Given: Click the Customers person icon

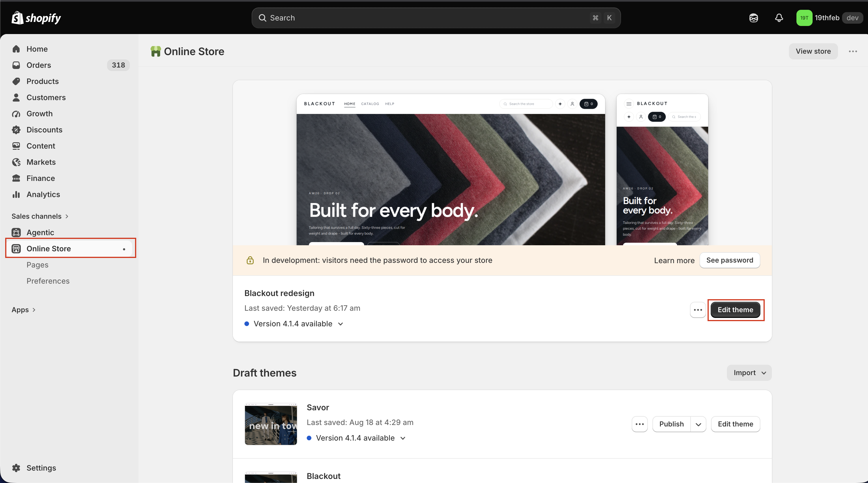Looking at the screenshot, I should point(16,97).
